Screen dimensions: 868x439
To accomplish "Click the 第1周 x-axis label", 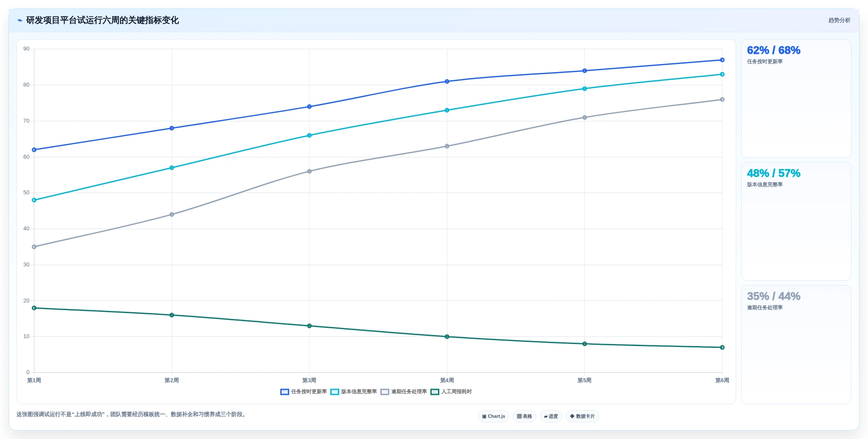I will coord(34,380).
